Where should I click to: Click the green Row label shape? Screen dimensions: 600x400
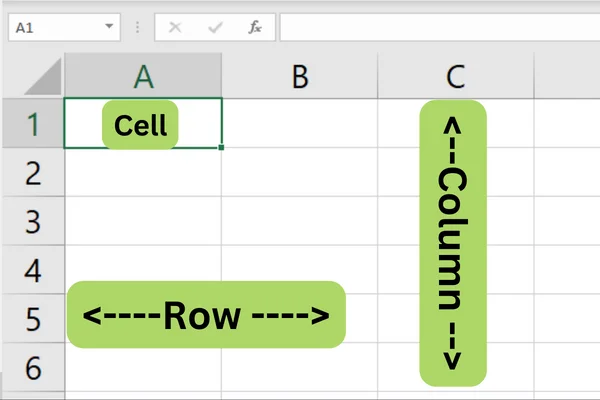point(206,315)
